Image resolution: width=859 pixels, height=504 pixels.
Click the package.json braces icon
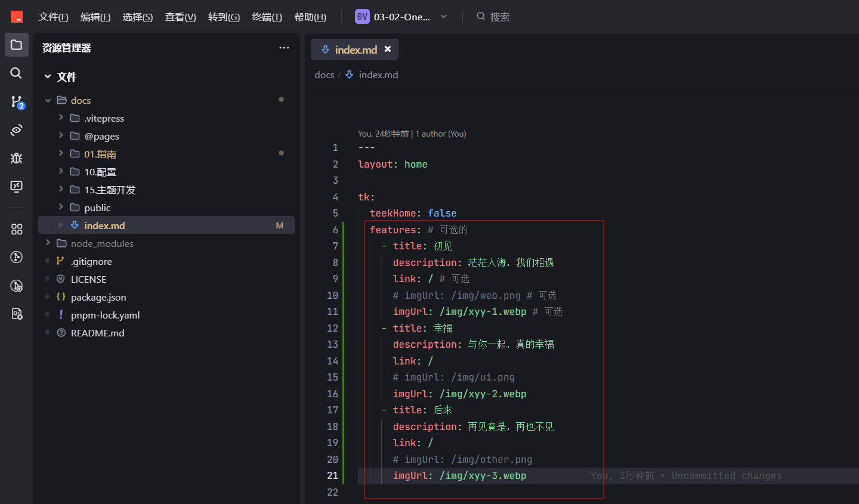click(61, 297)
